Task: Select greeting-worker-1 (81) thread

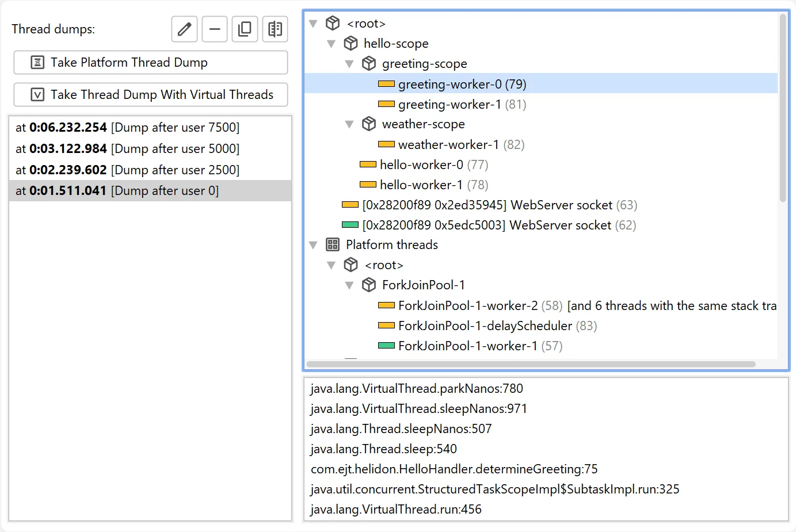Action: (462, 104)
